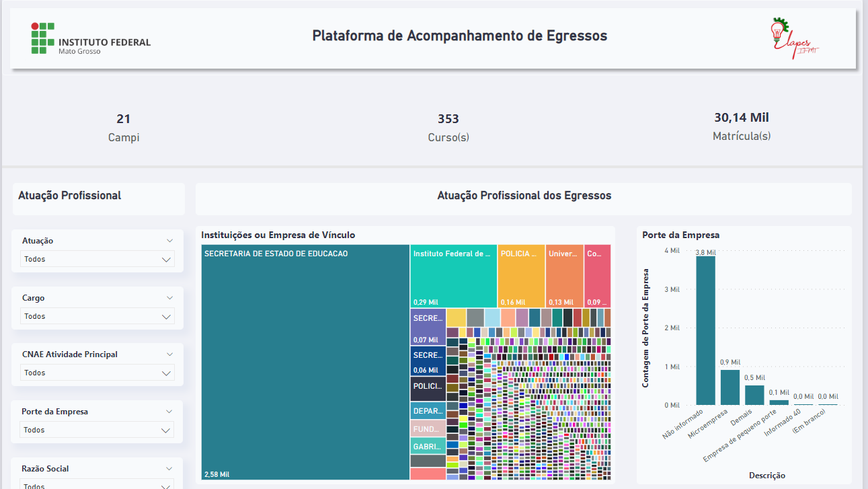Click the Empresa de pequeno porte bar

[x=779, y=402]
